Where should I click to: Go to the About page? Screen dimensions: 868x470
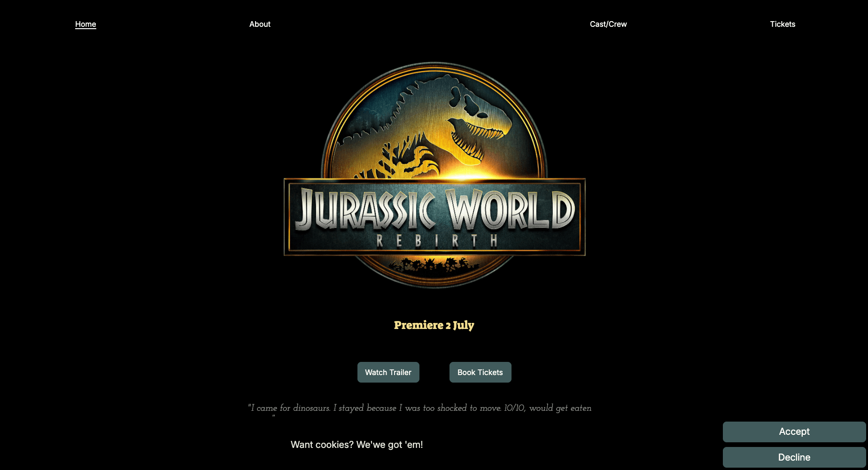[x=260, y=24]
